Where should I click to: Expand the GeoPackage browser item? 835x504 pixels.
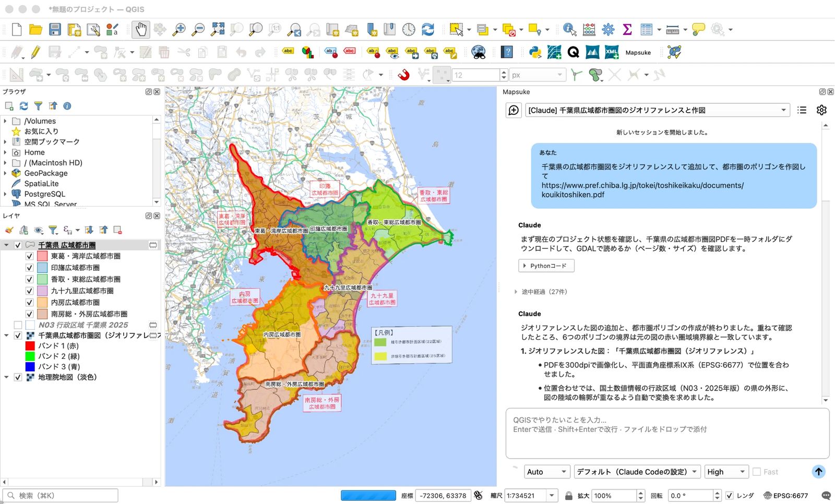[5, 173]
